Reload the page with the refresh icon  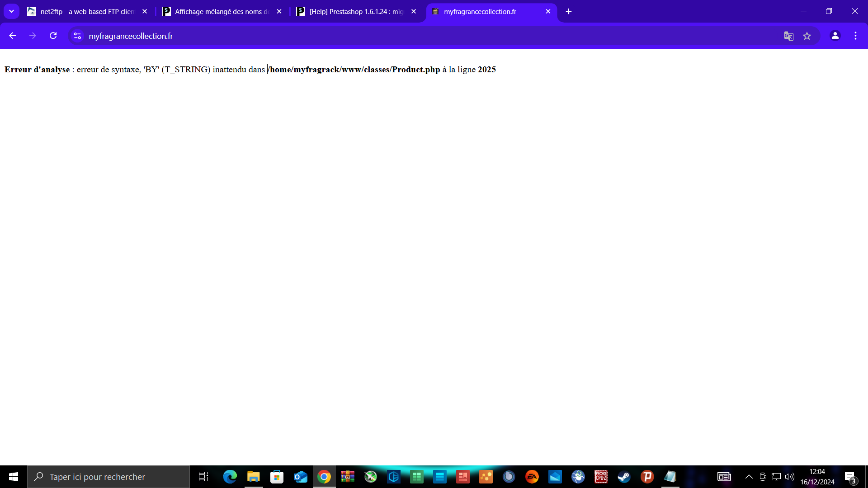53,36
